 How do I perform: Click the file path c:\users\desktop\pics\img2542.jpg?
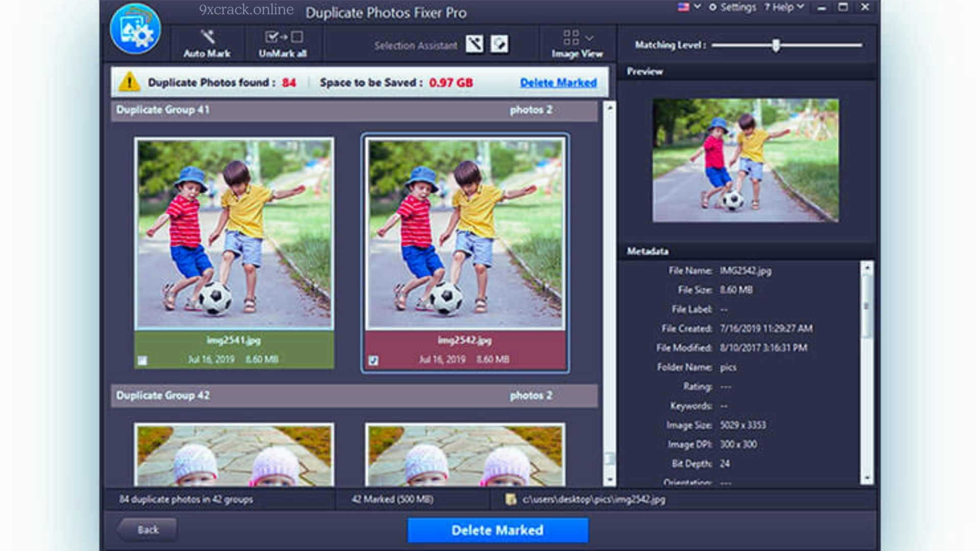(594, 499)
